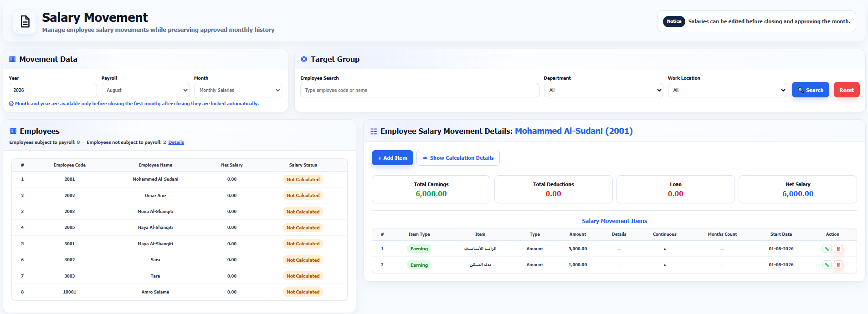Select employee Tara row

pos(180,276)
